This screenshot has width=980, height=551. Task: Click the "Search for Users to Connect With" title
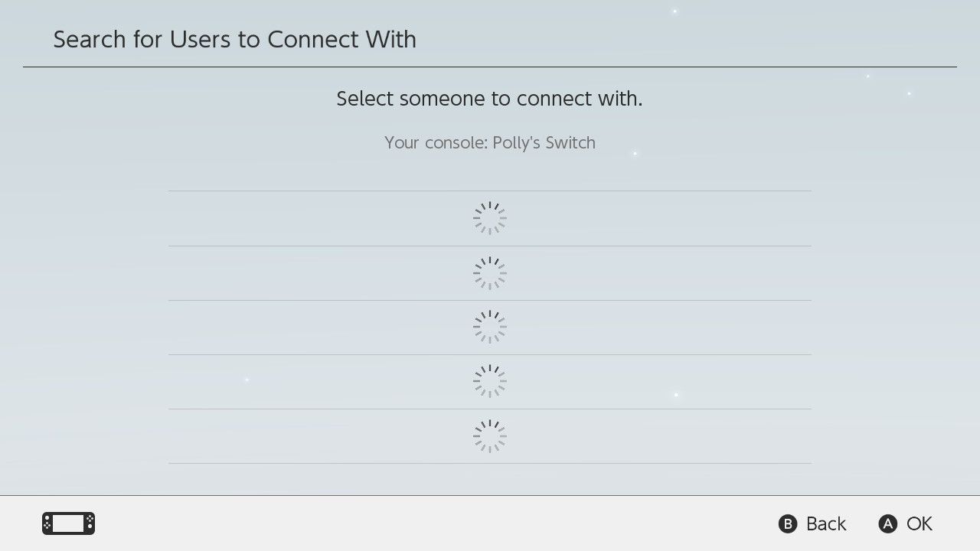click(234, 39)
